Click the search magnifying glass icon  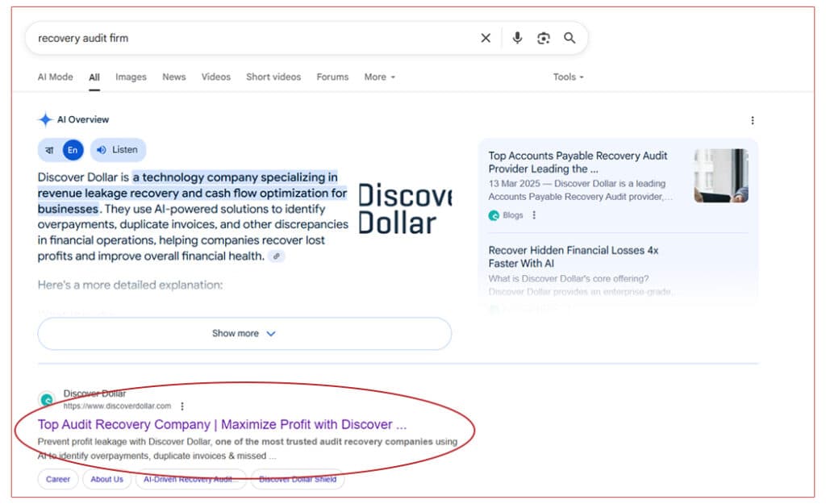point(569,37)
